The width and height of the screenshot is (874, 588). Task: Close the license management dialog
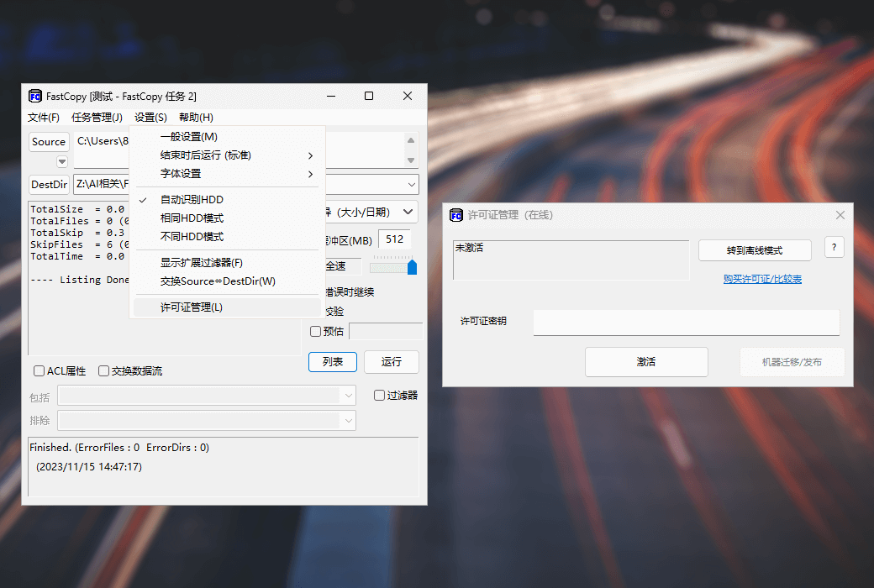(x=840, y=215)
